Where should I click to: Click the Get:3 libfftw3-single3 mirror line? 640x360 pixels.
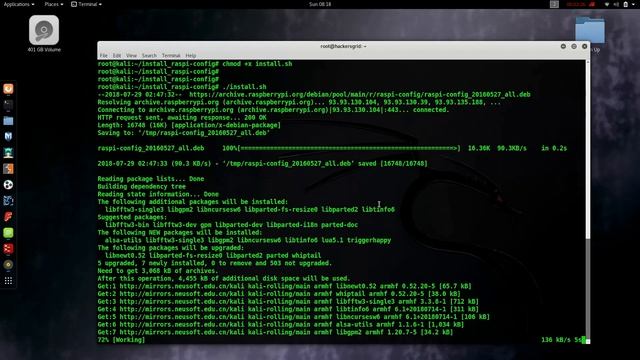[288, 302]
